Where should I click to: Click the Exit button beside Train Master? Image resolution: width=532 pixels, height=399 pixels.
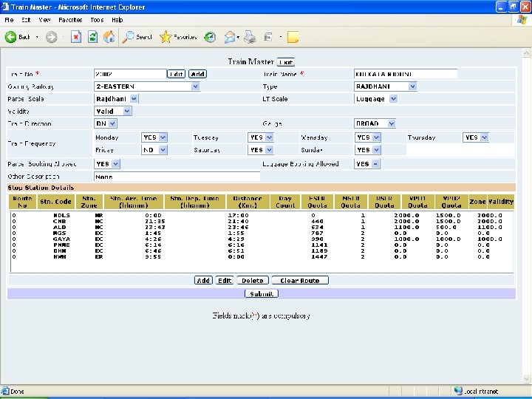click(x=285, y=62)
